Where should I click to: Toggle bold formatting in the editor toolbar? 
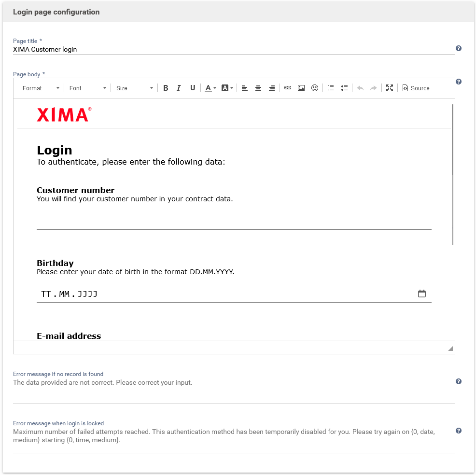(166, 88)
